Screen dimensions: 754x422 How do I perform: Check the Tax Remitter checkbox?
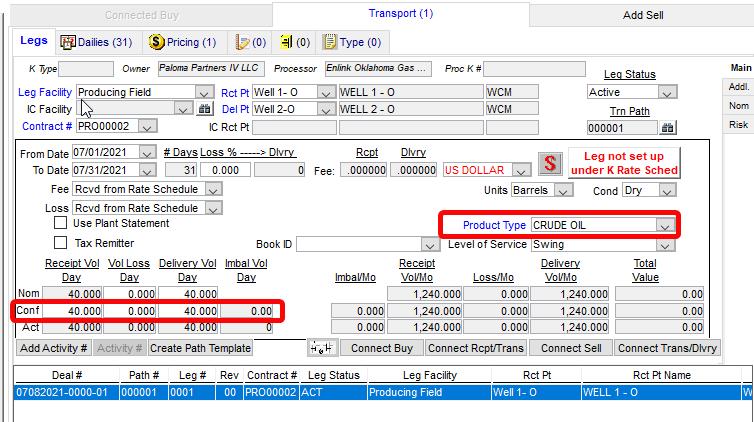[61, 243]
